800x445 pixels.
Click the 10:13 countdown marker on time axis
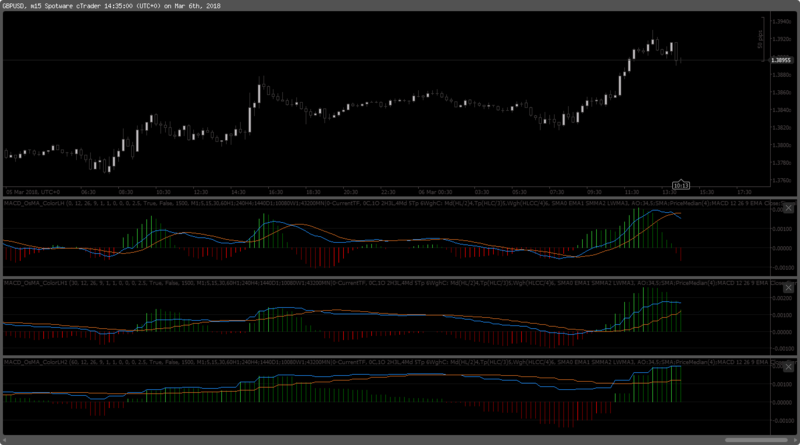click(681, 185)
